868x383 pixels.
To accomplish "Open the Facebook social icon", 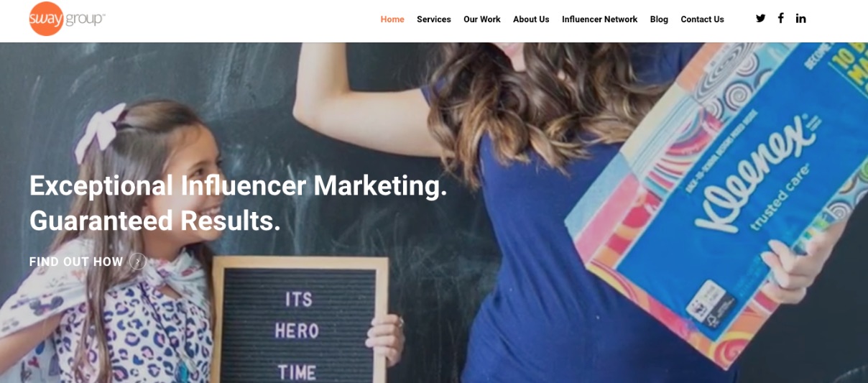I will tap(780, 19).
